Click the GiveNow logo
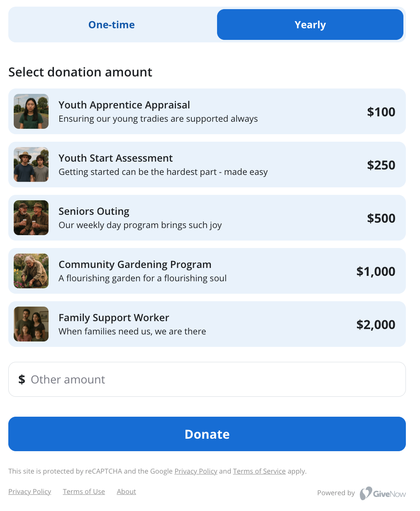 [x=383, y=493]
